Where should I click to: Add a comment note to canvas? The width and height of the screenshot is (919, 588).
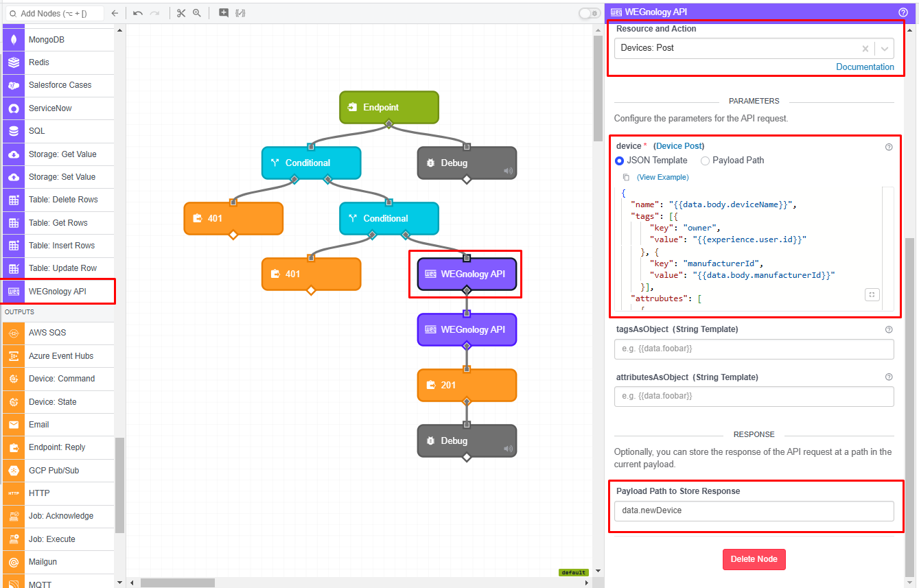[x=223, y=13]
